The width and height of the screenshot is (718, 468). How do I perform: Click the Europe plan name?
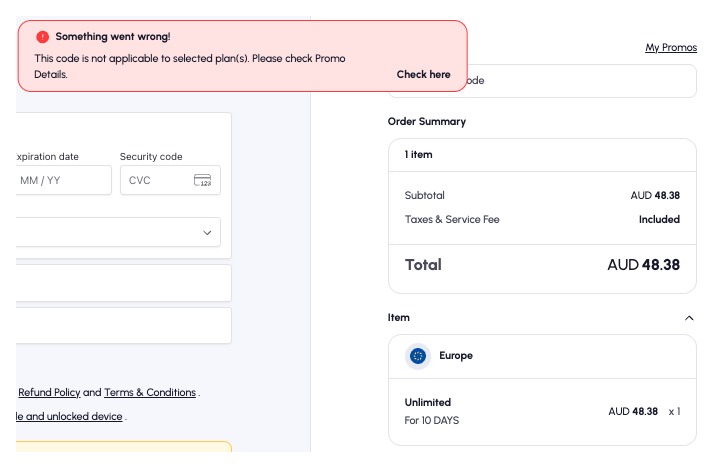coord(456,356)
